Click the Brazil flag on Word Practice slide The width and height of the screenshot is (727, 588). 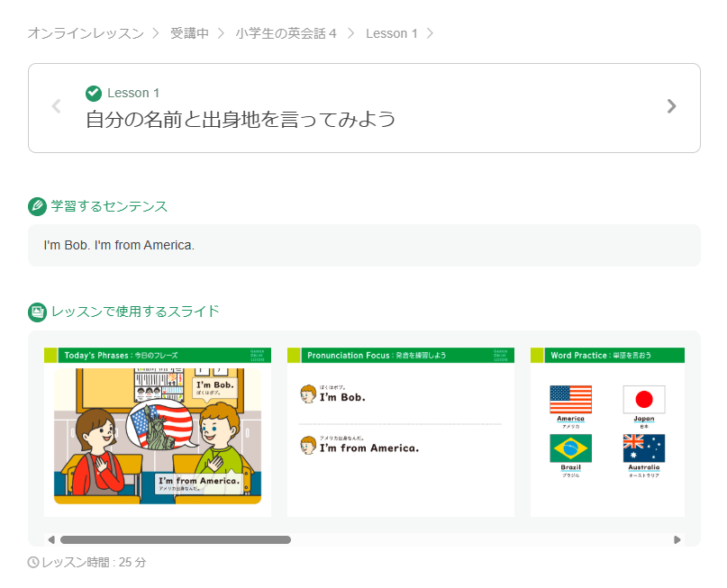pos(570,448)
